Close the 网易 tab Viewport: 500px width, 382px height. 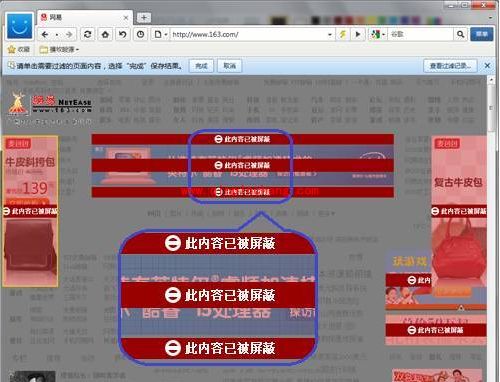[x=126, y=18]
